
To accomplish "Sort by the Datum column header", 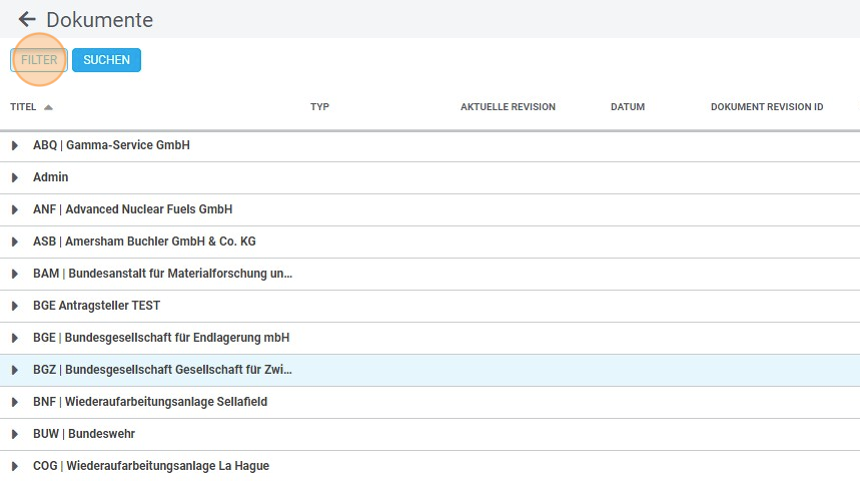I will pyautogui.click(x=627, y=107).
